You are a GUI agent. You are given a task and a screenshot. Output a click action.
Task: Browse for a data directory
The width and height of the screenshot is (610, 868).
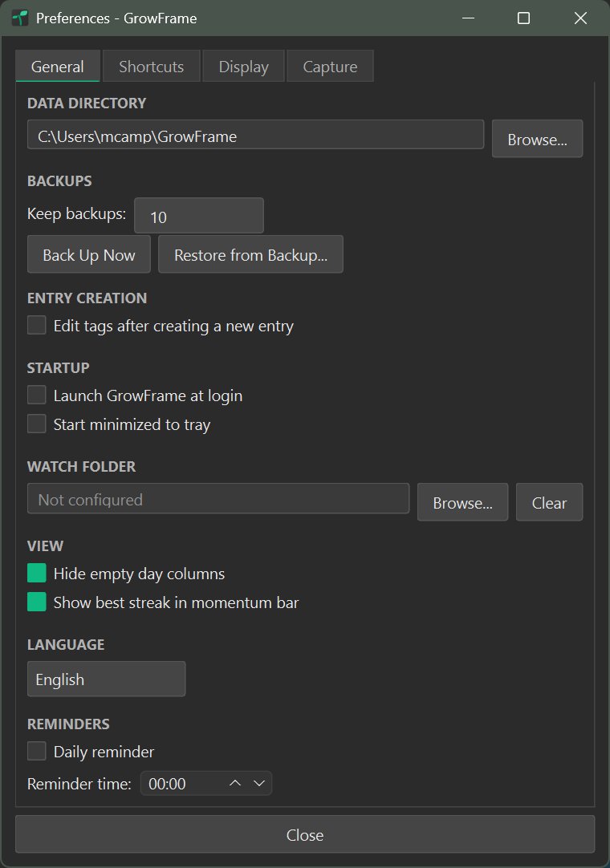tap(538, 139)
